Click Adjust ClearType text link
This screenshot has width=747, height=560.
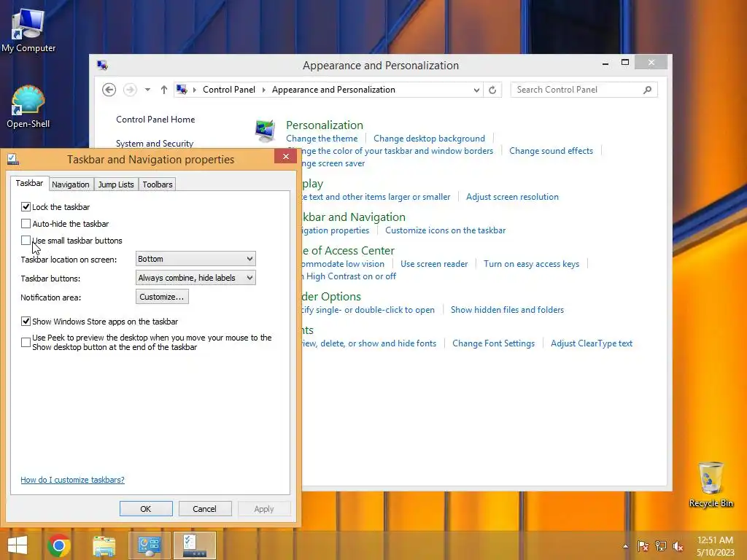pos(592,343)
